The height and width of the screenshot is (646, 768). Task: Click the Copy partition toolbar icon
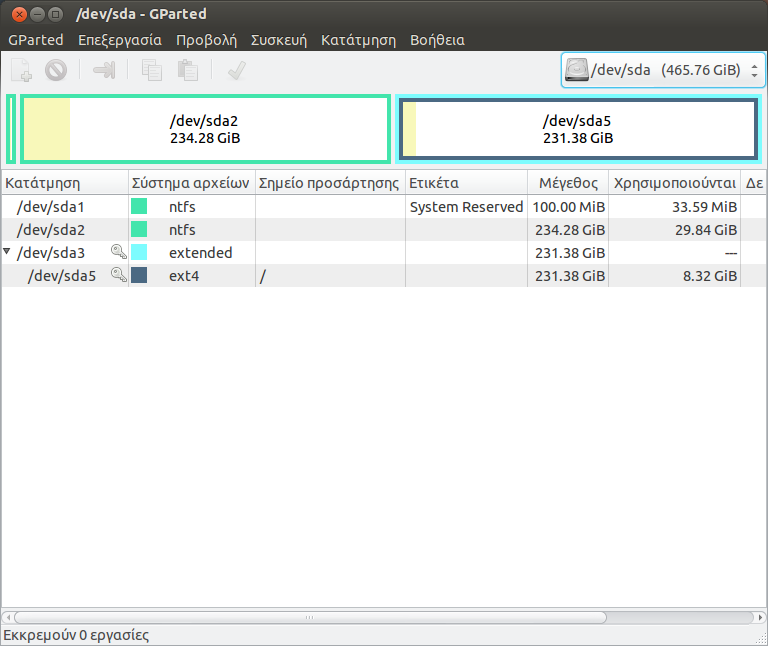(x=152, y=70)
